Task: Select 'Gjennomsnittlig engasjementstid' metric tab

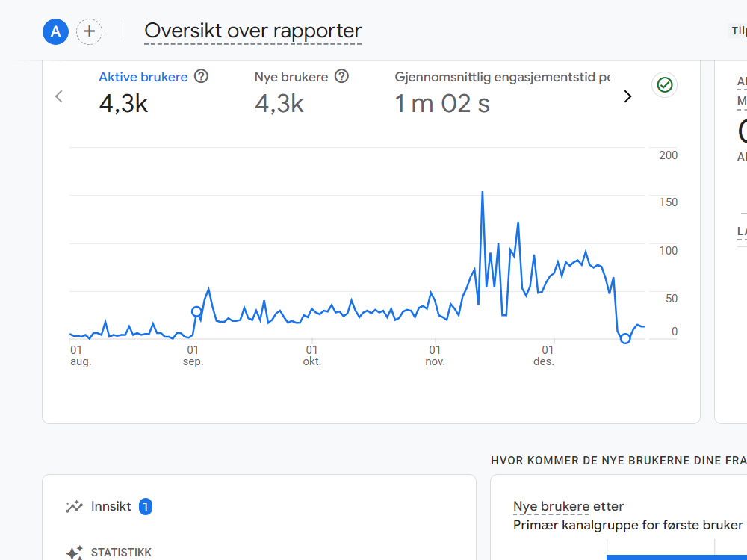Action: [503, 77]
